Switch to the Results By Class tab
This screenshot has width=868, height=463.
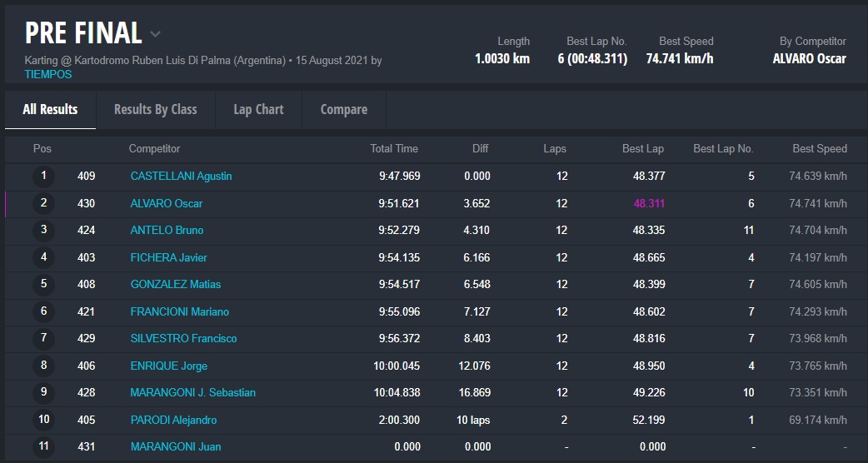(x=155, y=109)
